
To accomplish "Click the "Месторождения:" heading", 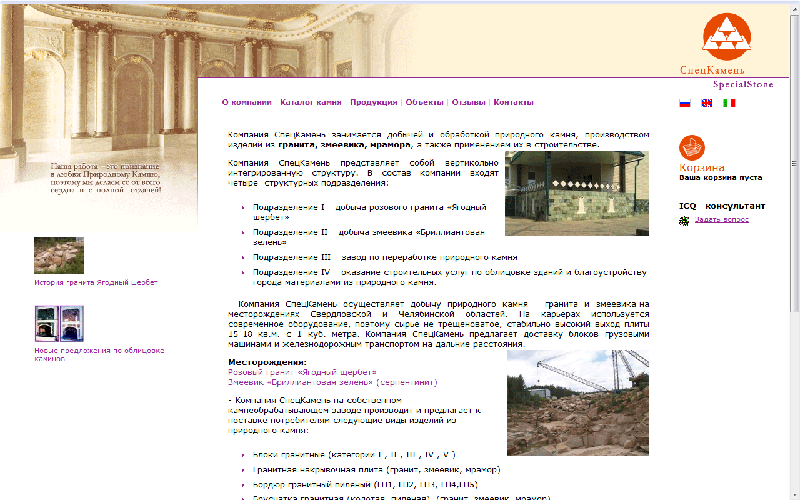I will (267, 363).
